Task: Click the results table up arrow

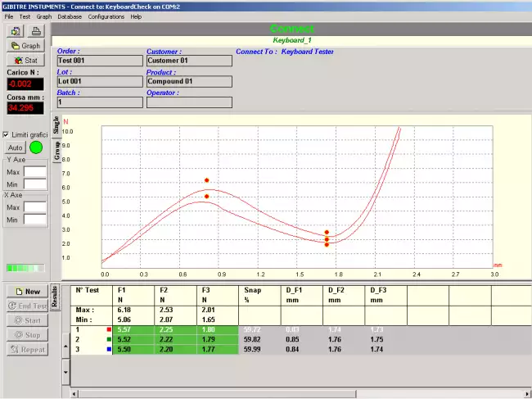Action: click(x=66, y=346)
